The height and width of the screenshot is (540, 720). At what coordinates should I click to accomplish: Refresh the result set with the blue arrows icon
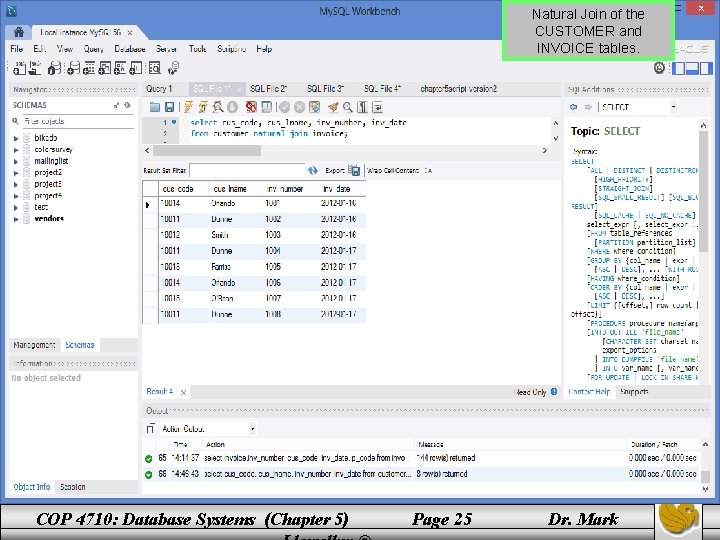coord(313,170)
